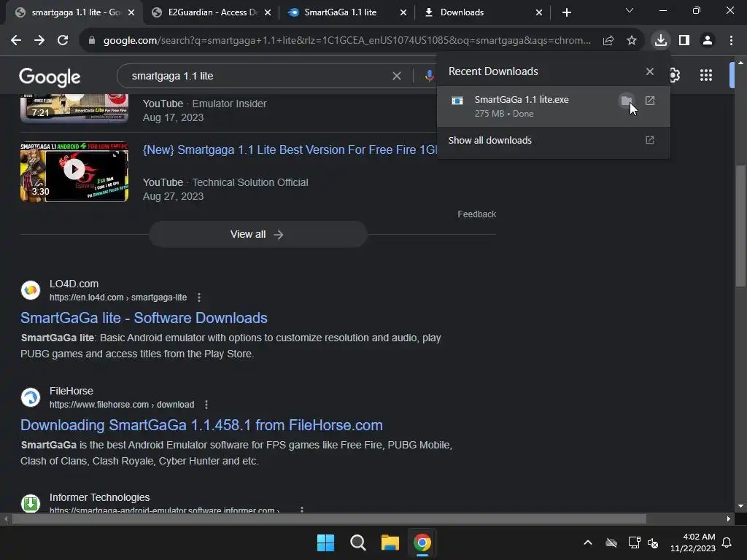Click the FileHorse site icon
This screenshot has height=560, width=747.
[x=31, y=397]
